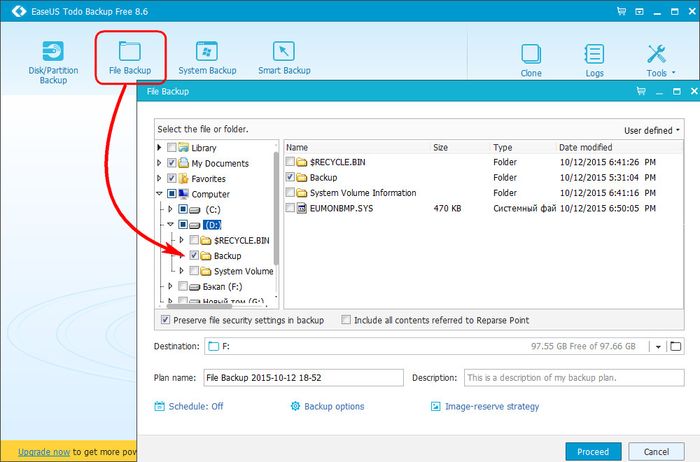Collapse the Computer tree node
700x462 pixels.
(159, 194)
